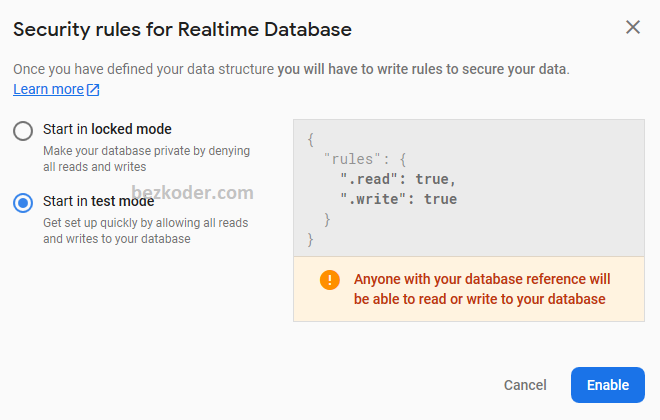
Task: Click the intro sentence about securing data
Action: 291,69
